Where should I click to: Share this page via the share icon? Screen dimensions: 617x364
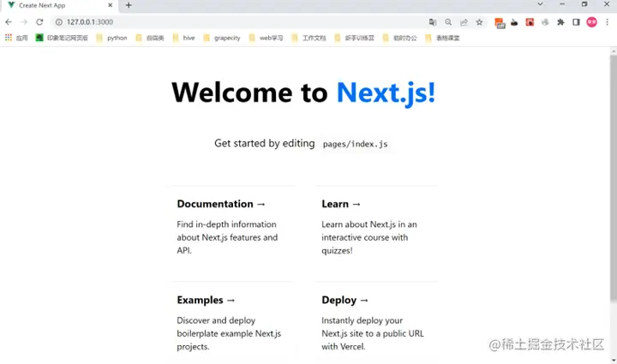coord(464,22)
